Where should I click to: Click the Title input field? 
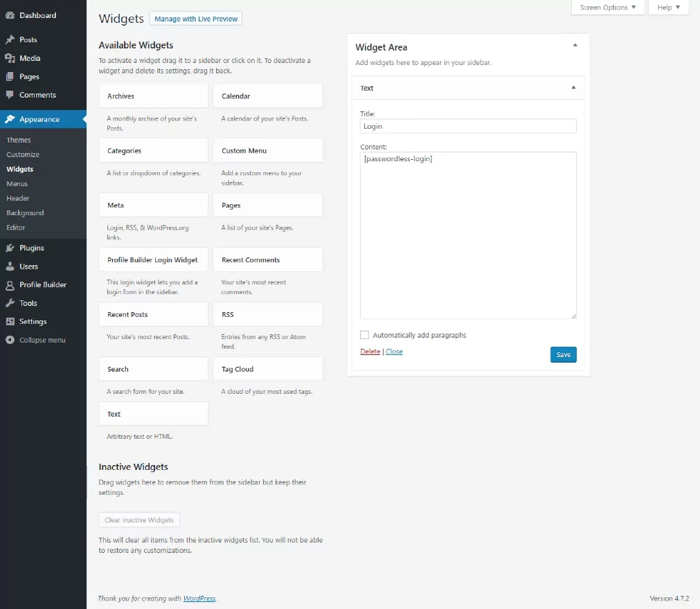pyautogui.click(x=468, y=126)
